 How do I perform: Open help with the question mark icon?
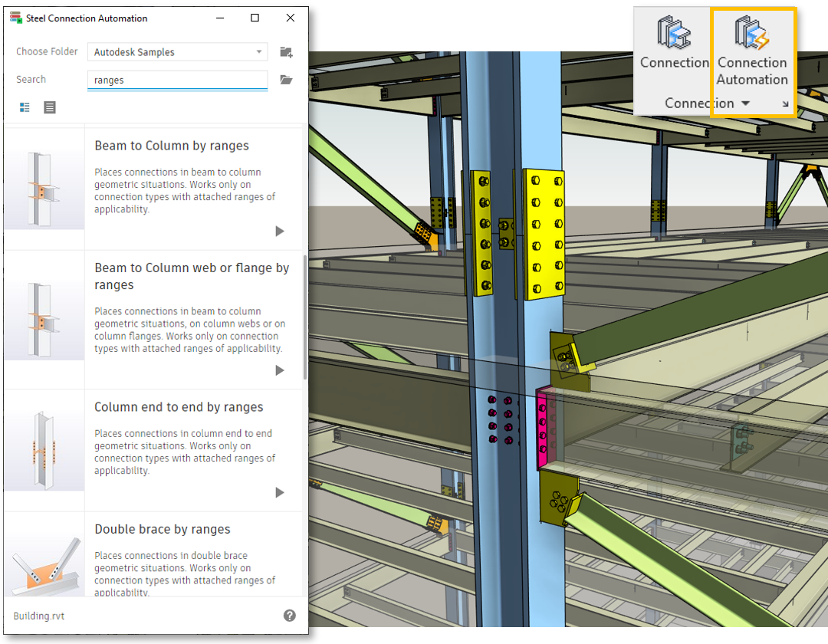[x=289, y=616]
